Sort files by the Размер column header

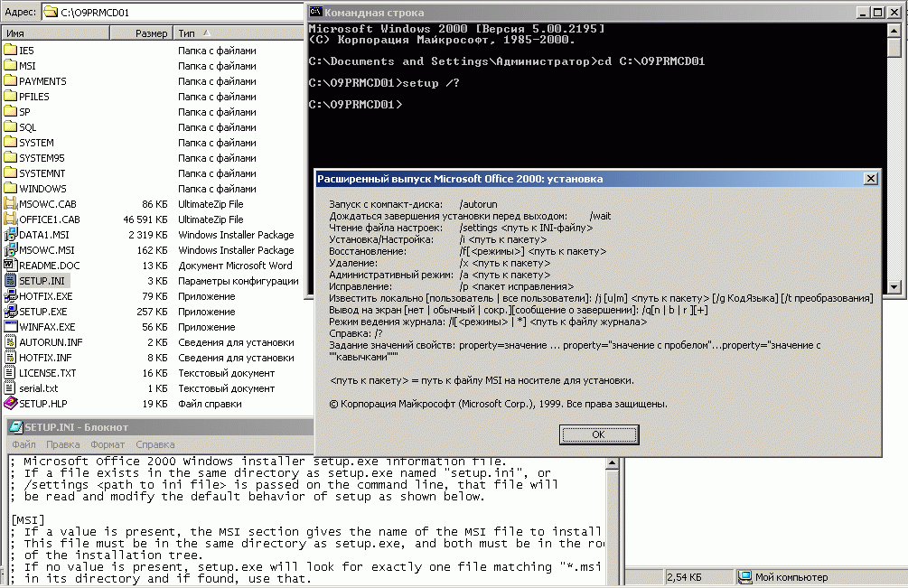tap(141, 33)
